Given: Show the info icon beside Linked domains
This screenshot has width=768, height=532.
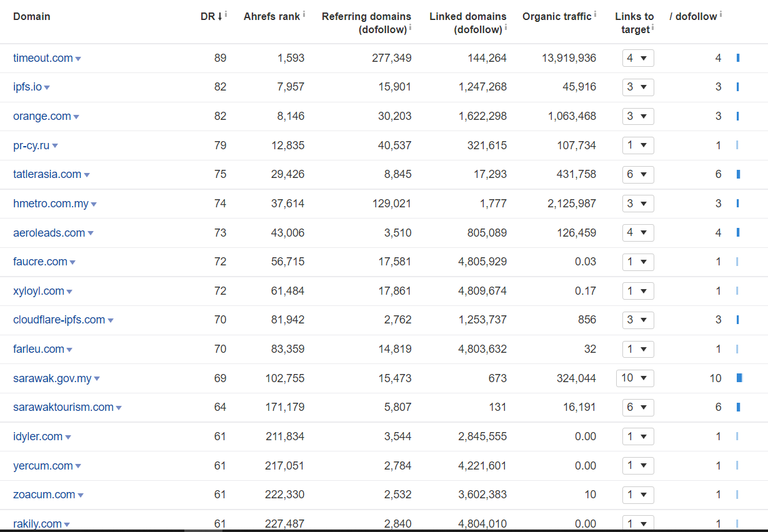Looking at the screenshot, I should click(x=506, y=27).
